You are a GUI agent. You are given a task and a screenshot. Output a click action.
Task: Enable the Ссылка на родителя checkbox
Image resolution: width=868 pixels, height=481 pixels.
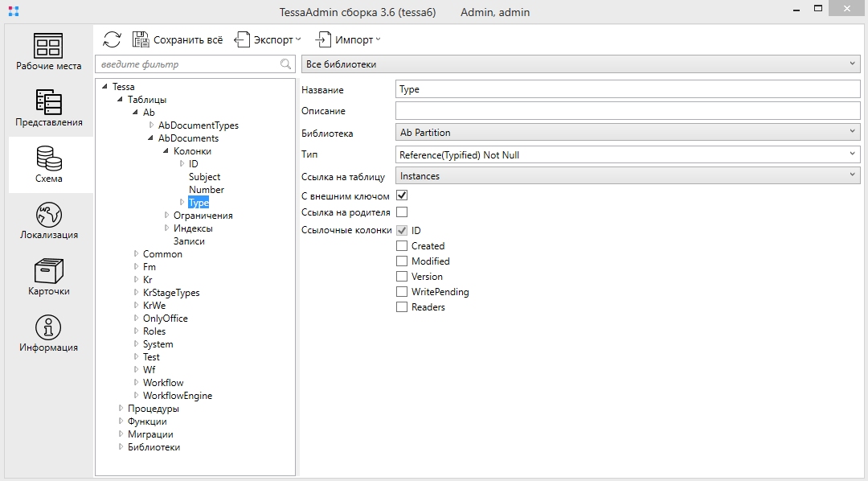(402, 212)
